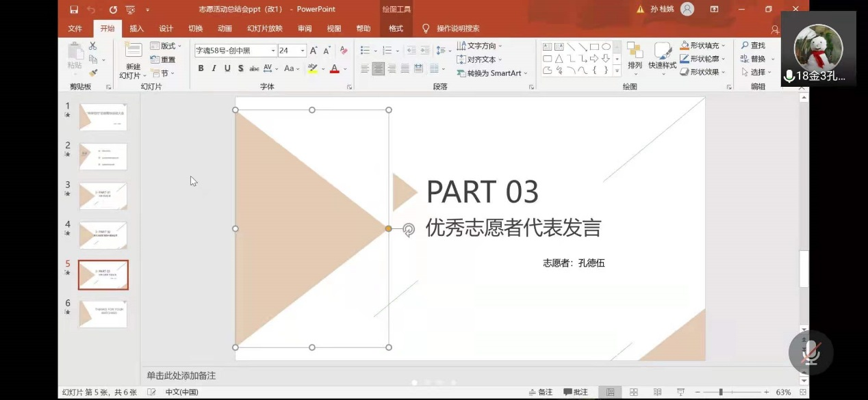
Task: Start slideshow from status bar icon
Action: [x=681, y=392]
